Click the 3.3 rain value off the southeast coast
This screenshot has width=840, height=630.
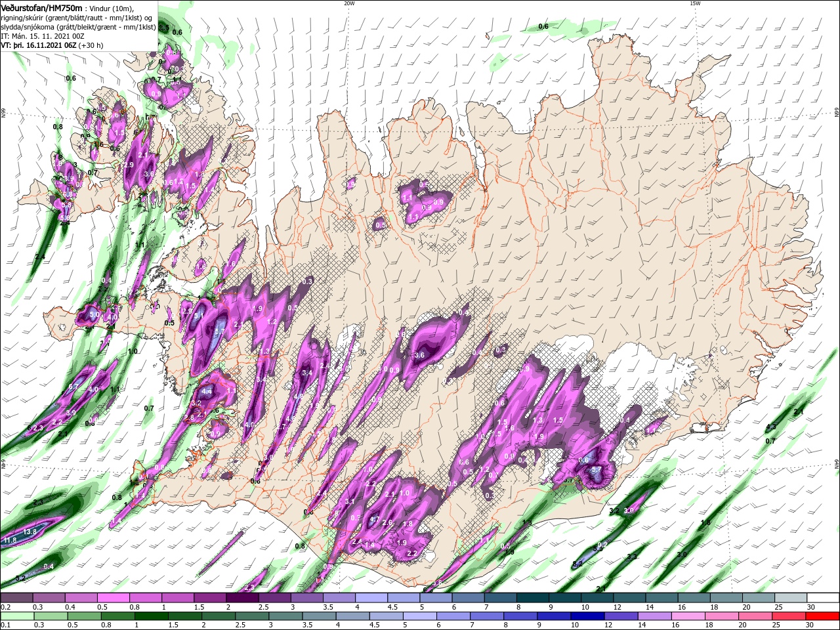(631, 556)
